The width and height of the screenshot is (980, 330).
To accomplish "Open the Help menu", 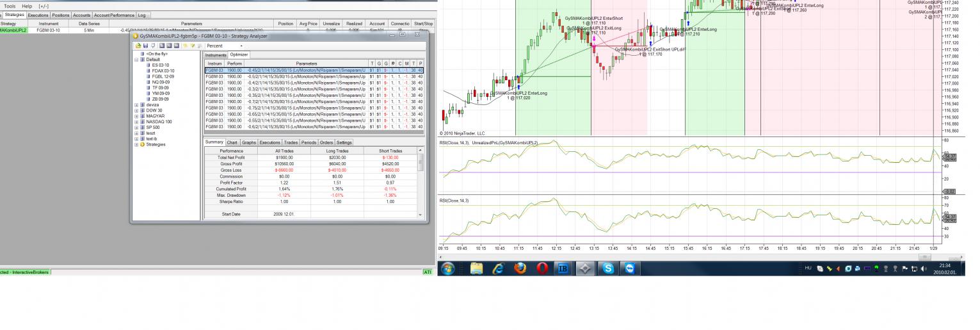I will (27, 6).
